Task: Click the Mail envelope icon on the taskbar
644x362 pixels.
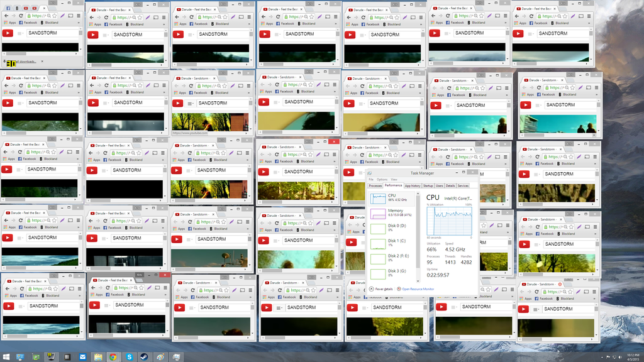Action: coord(82,356)
